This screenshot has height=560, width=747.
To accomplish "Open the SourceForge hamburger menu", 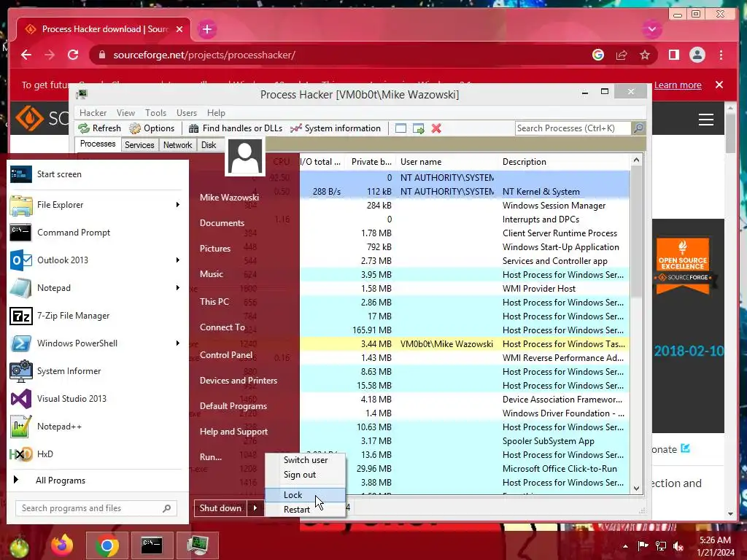I will tap(705, 120).
